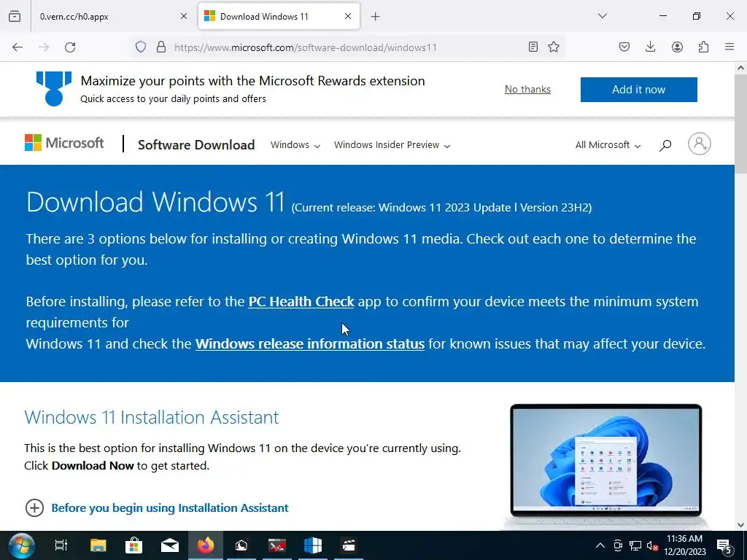Click the Firefox taskbar icon
Screen dimensions: 747x560
[x=206, y=545]
